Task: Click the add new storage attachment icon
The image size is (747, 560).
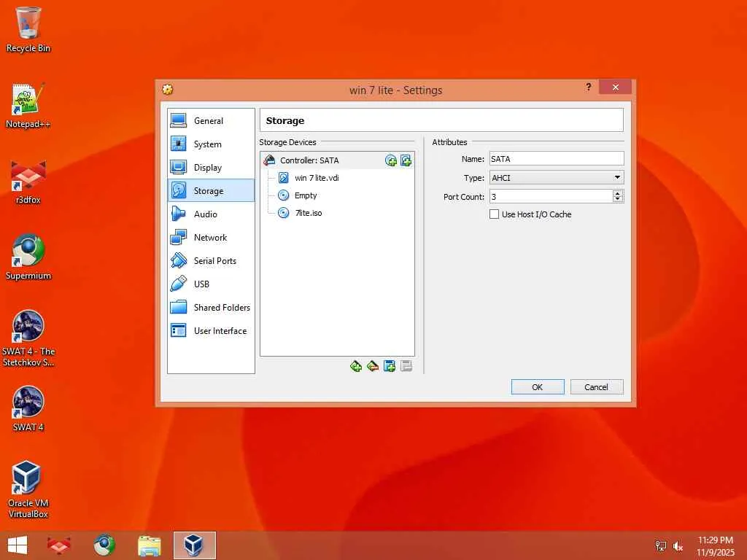Action: point(390,366)
